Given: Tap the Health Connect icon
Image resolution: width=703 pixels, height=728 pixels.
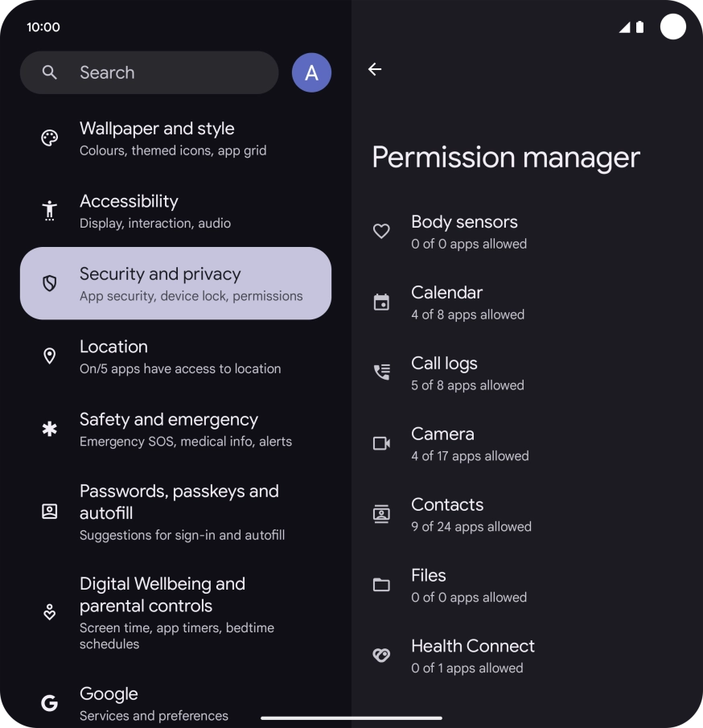Looking at the screenshot, I should [381, 656].
